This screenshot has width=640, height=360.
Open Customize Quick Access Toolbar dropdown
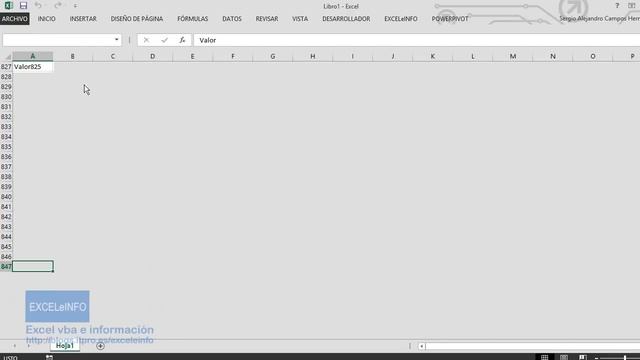click(75, 6)
